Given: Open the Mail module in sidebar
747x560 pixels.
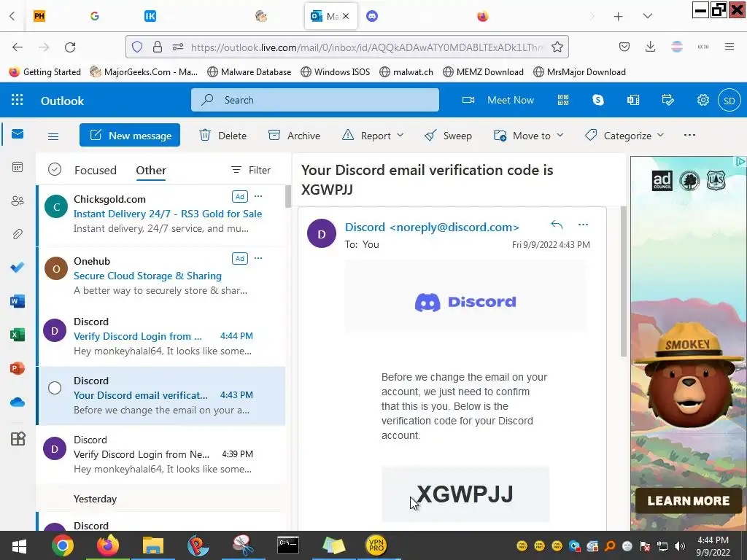Looking at the screenshot, I should click(18, 134).
